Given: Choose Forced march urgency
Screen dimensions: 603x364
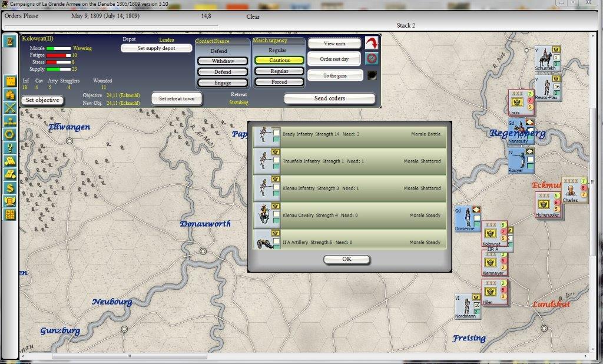Looking at the screenshot, I should pyautogui.click(x=279, y=82).
